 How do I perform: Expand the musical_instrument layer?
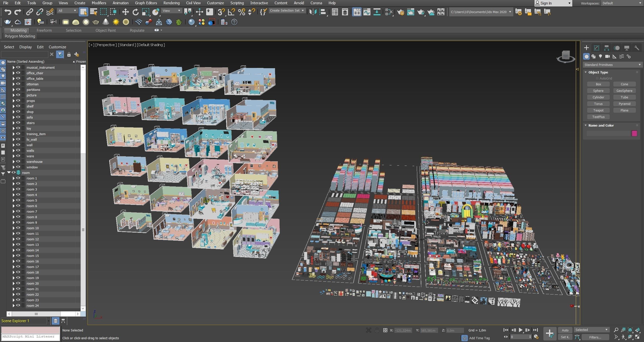[13, 67]
